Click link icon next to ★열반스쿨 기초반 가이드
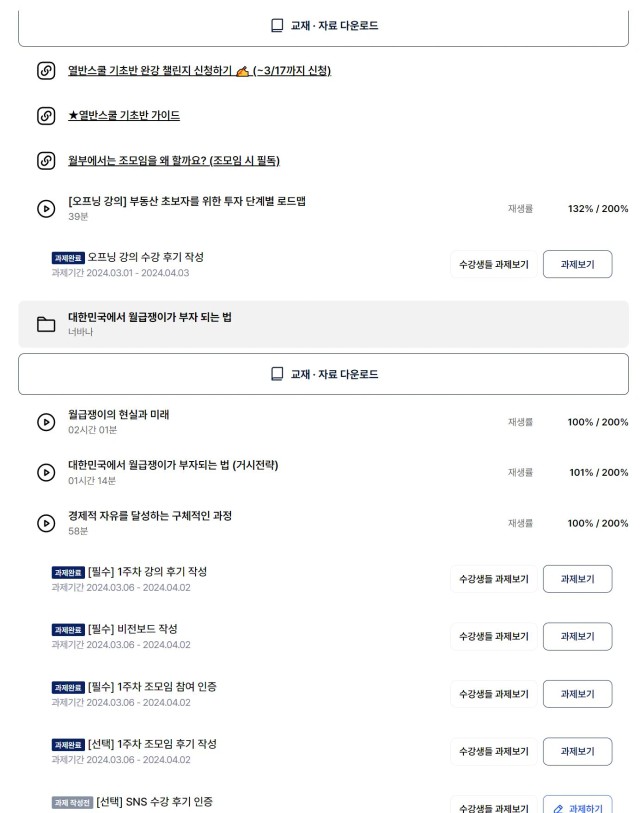The height and width of the screenshot is (813, 640). 46,116
